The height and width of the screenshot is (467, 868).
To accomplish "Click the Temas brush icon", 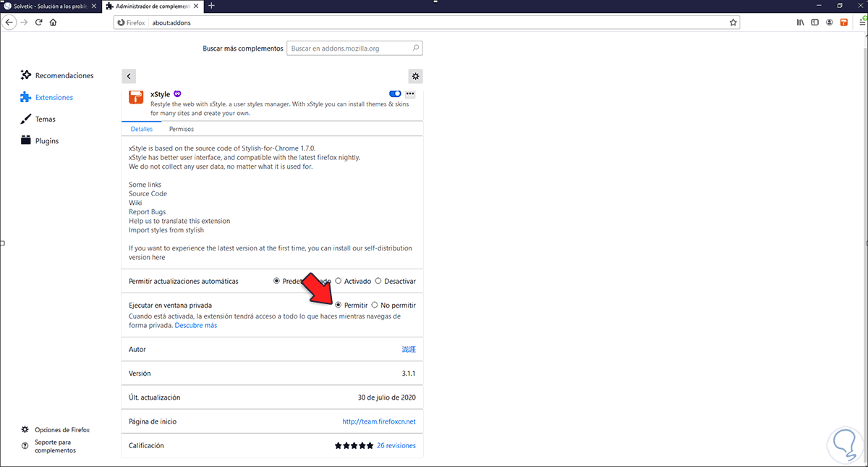I will tap(26, 119).
